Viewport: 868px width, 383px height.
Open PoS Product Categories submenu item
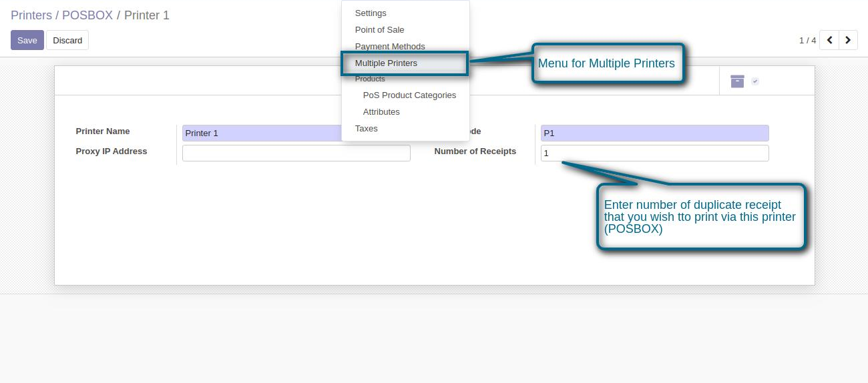409,95
